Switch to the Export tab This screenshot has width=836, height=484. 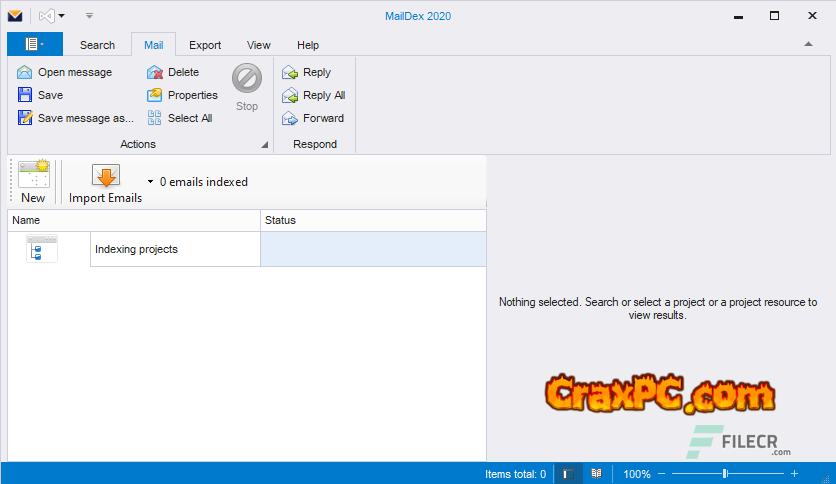[205, 45]
